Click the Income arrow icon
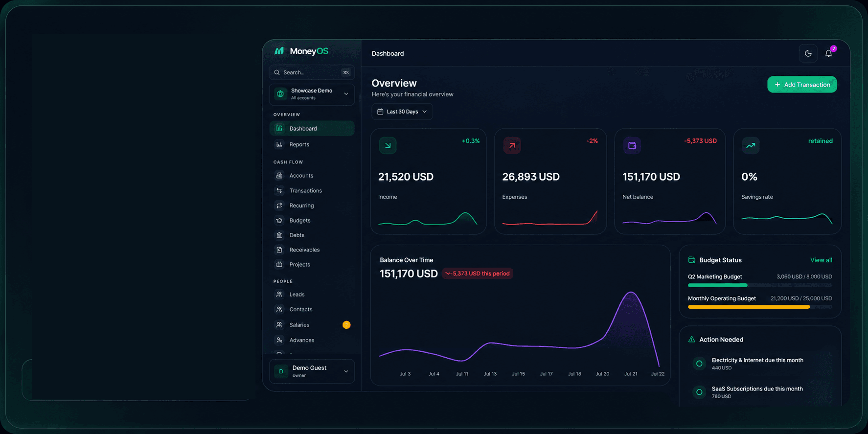868x434 pixels. [388, 145]
